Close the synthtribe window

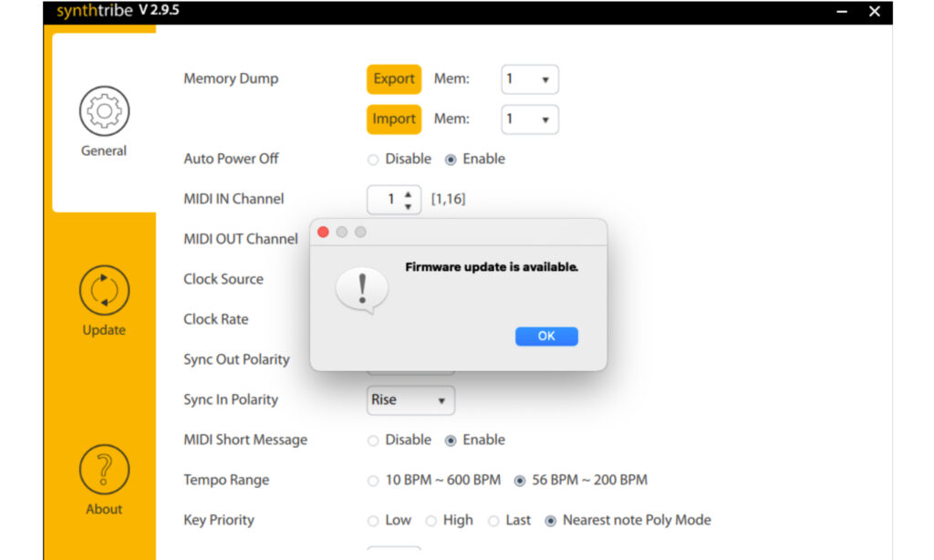pos(875,11)
